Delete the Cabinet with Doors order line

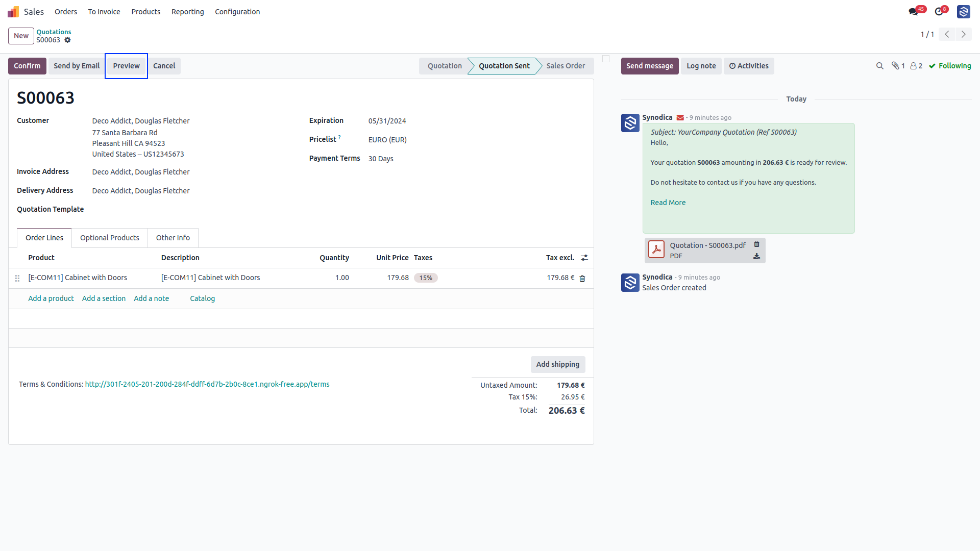(582, 279)
